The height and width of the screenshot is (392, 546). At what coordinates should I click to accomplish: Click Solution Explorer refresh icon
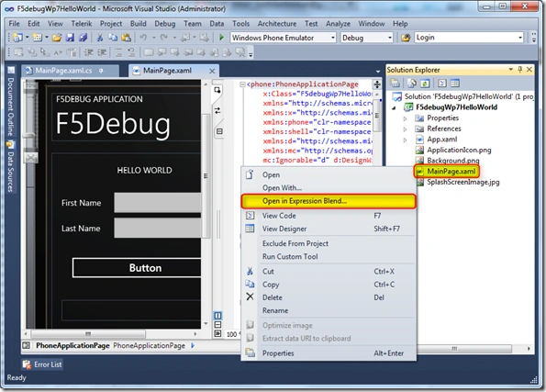[x=425, y=84]
